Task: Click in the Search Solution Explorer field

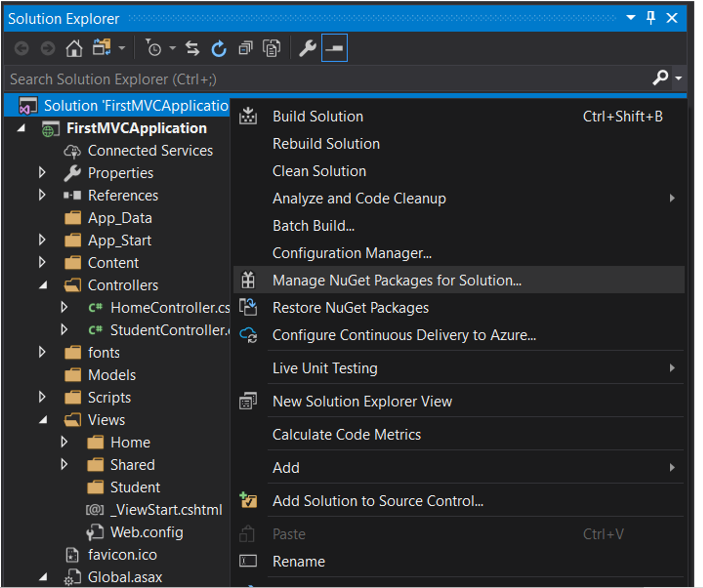Action: click(309, 79)
